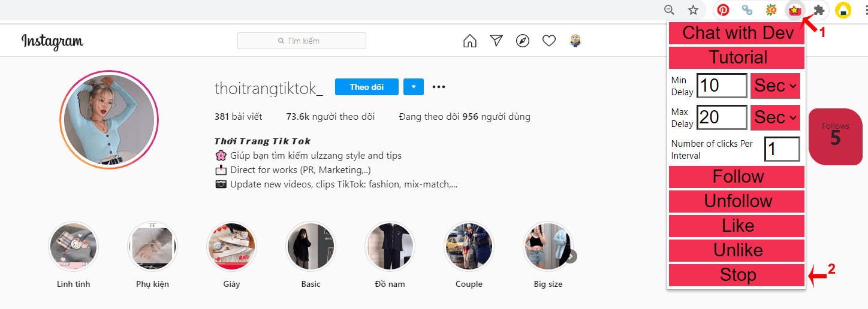This screenshot has height=309, width=868.
Task: Open the Pinterest extension icon
Action: pyautogui.click(x=724, y=10)
